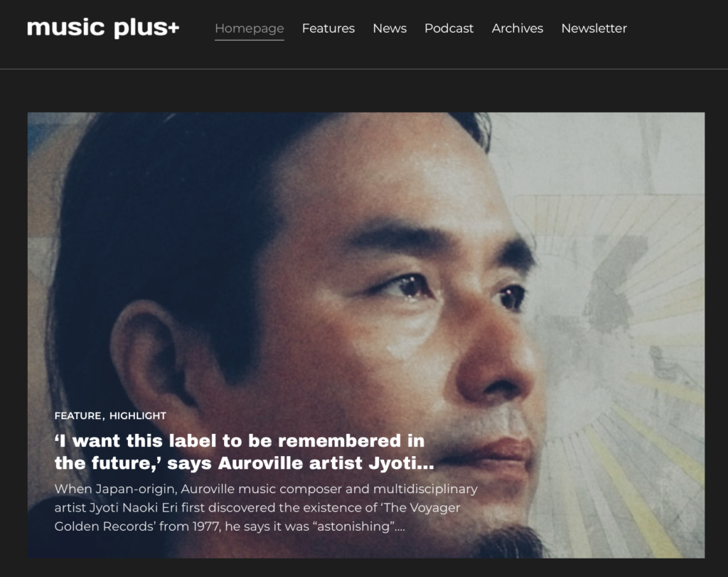
Task: Click the excerpt starting 'When Japan-origin, Auroville'
Action: 266,508
